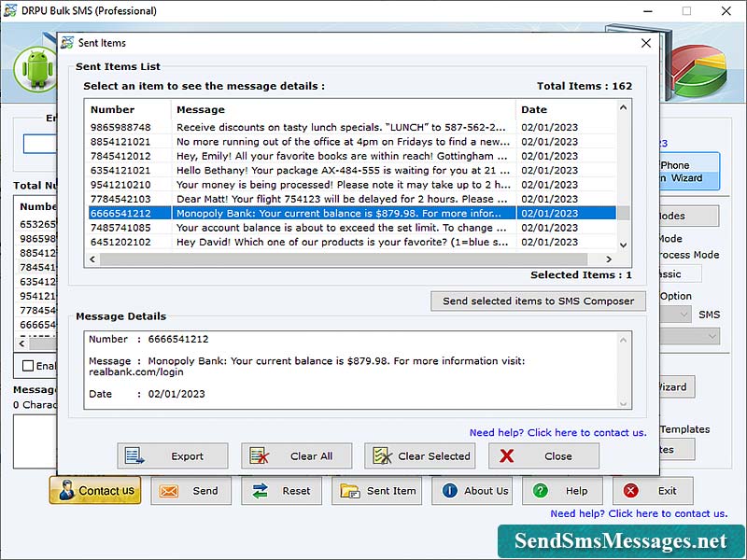
Task: Click the sent list horizontal scrollbar track
Action: [x=344, y=259]
